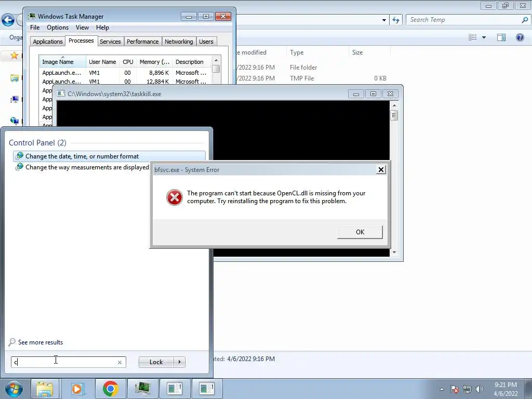Select second console window taskbar button
532x399 pixels.
point(207,389)
